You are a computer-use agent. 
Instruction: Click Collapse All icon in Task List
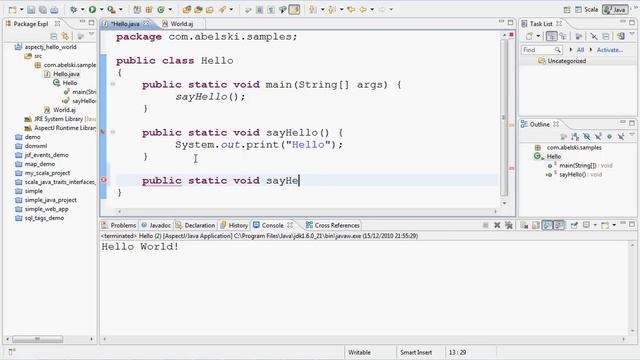coord(606,36)
